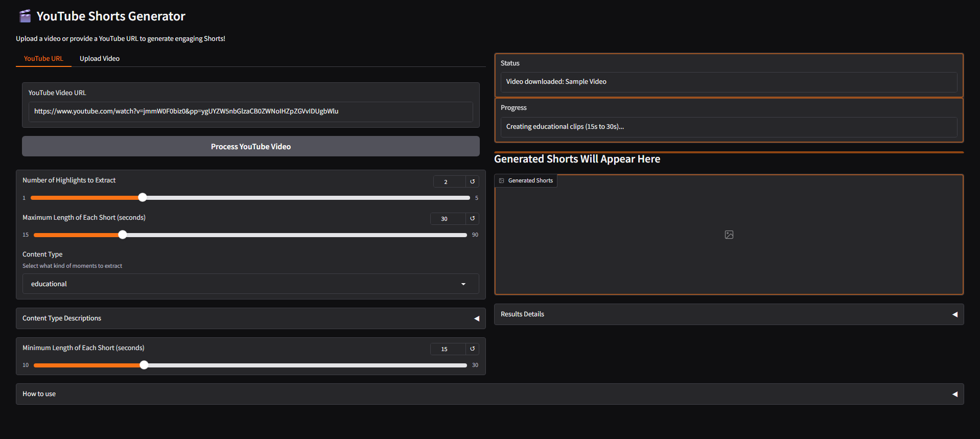Click the image placeholder icon in Generated Shorts

pos(729,235)
